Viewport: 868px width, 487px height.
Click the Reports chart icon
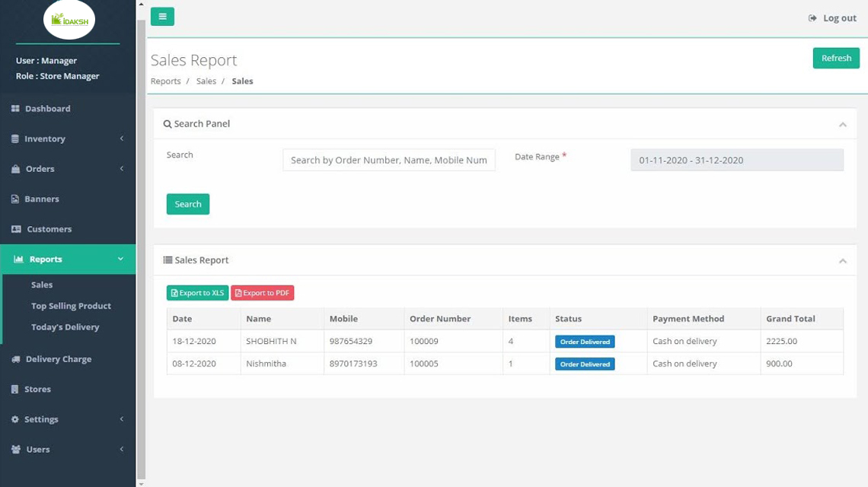pos(18,259)
